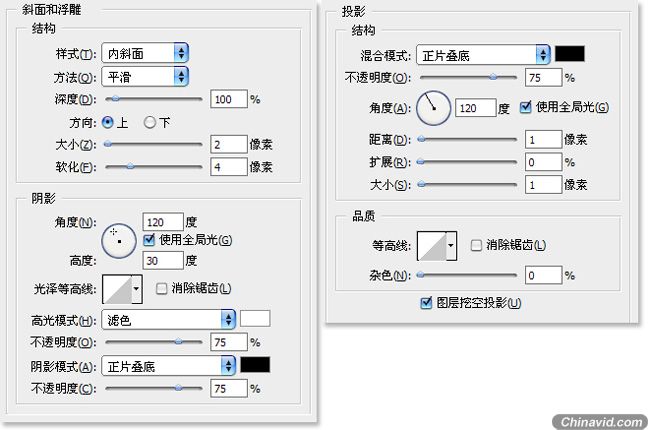Open the 方法 (technique) dropdown showing 平滑

pyautogui.click(x=145, y=76)
